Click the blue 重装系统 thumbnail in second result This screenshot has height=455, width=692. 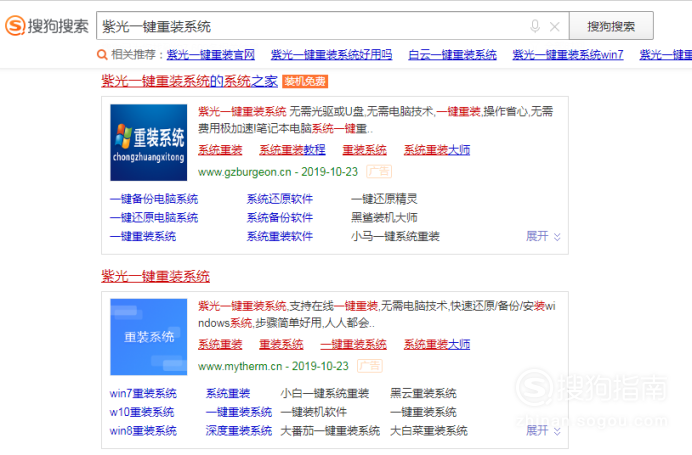tap(149, 337)
